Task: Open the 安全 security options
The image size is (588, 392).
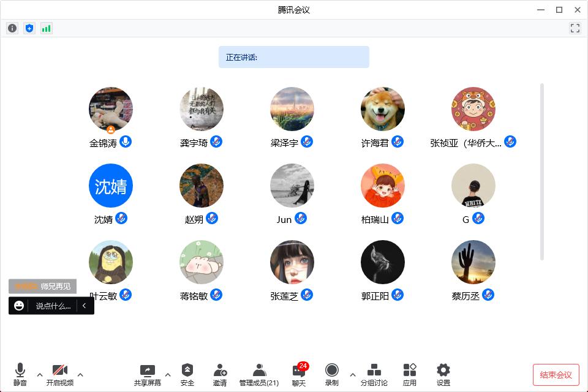Action: [187, 374]
